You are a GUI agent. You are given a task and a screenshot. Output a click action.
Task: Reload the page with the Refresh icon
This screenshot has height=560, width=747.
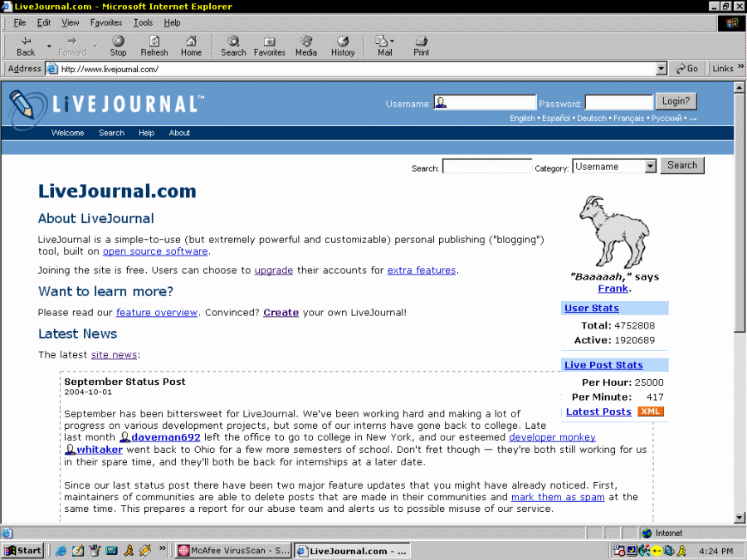[x=154, y=46]
